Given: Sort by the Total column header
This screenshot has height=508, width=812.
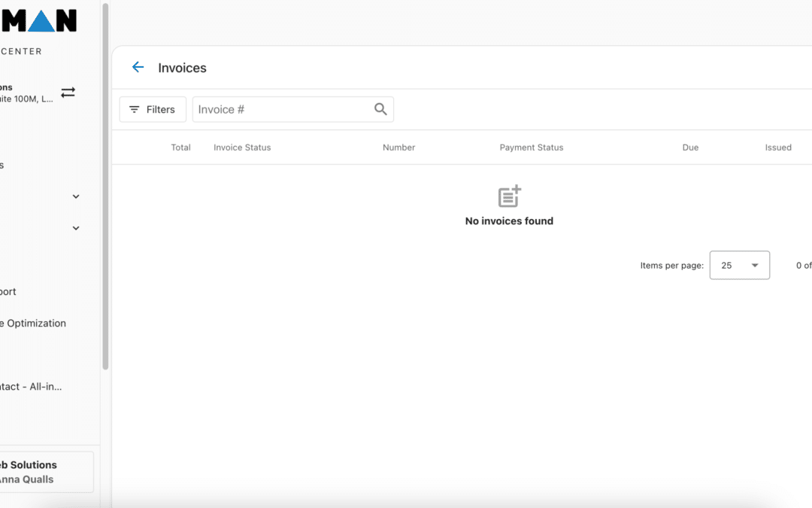Looking at the screenshot, I should [180, 148].
